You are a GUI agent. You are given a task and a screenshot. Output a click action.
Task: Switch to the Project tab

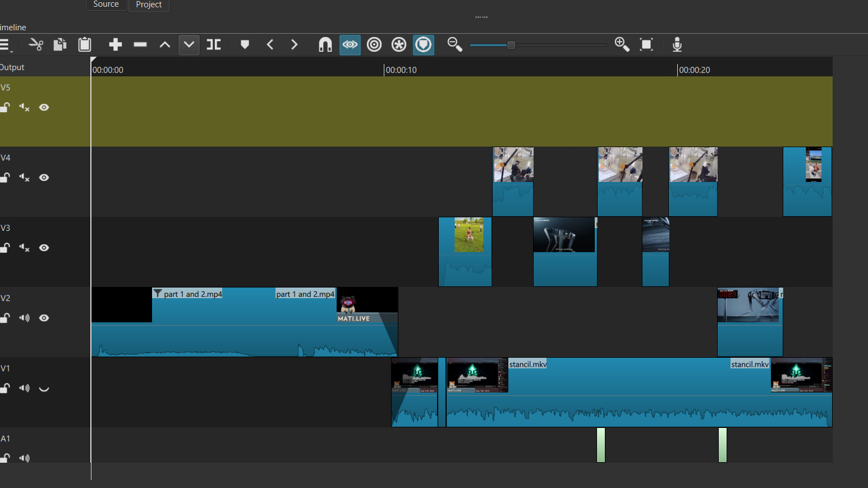pos(149,4)
